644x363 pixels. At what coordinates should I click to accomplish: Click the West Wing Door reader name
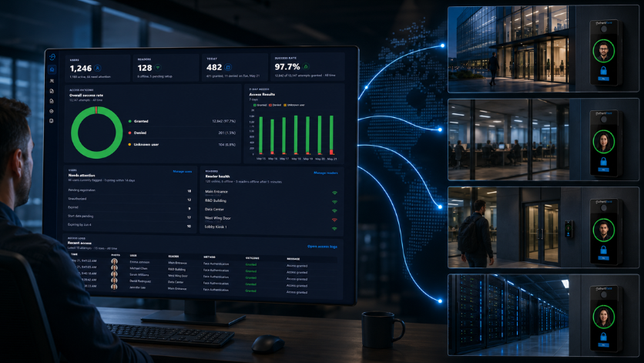(218, 218)
